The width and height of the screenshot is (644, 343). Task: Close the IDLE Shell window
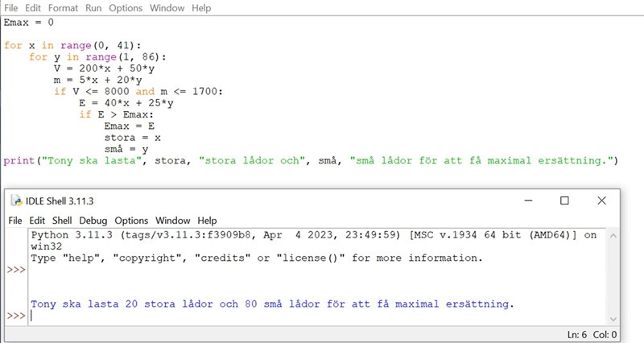tap(601, 200)
